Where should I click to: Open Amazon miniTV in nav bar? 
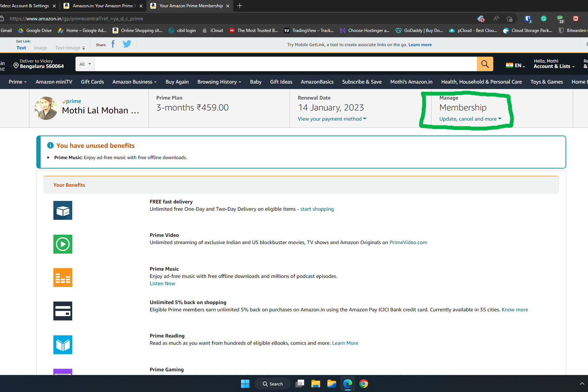click(54, 82)
